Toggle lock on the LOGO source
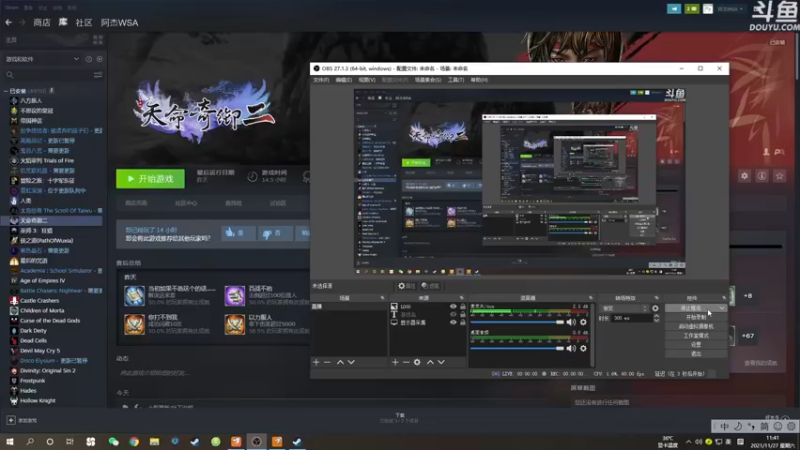The width and height of the screenshot is (800, 450). point(463,307)
